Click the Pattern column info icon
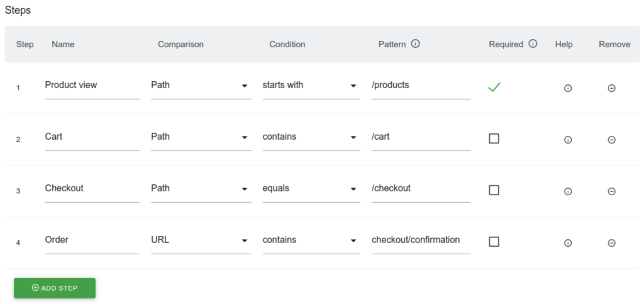The height and width of the screenshot is (304, 644). (415, 44)
